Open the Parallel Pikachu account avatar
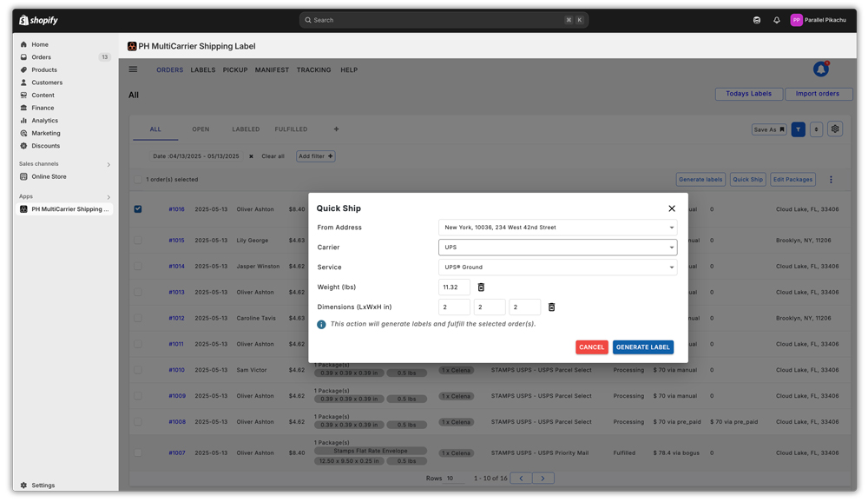The width and height of the screenshot is (868, 502). tap(796, 20)
